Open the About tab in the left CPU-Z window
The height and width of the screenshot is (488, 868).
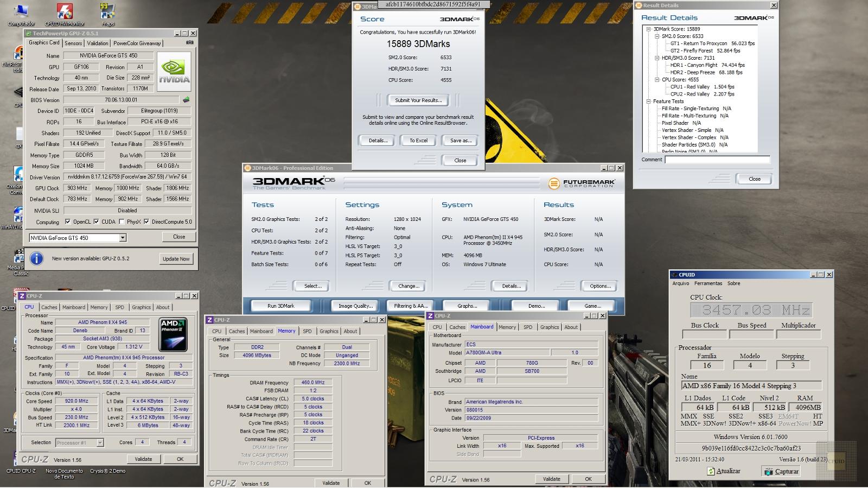click(163, 307)
